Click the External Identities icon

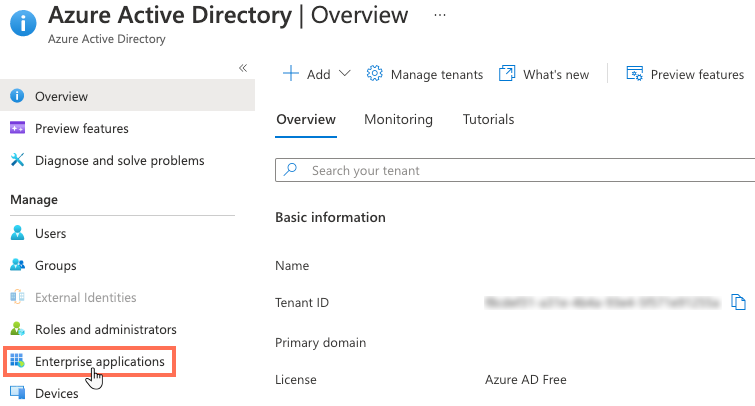click(17, 297)
